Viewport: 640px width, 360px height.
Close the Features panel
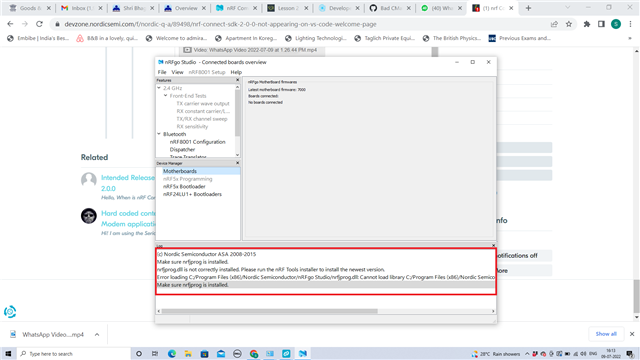[238, 80]
